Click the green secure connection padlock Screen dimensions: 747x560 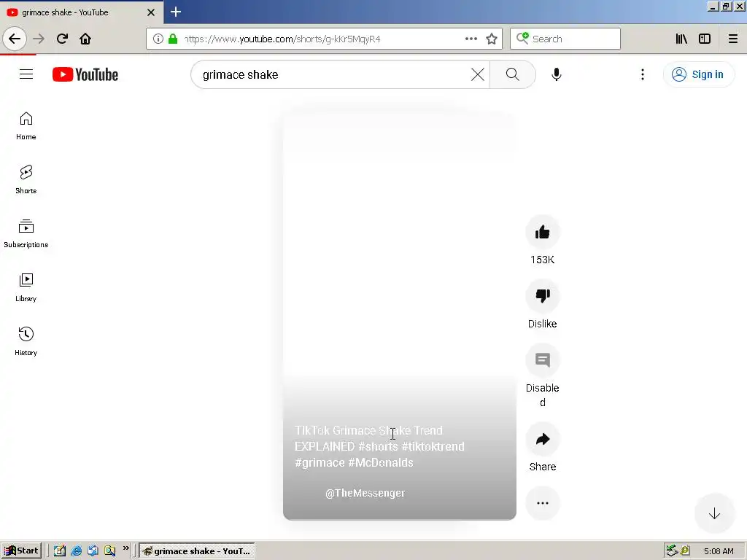tap(173, 39)
